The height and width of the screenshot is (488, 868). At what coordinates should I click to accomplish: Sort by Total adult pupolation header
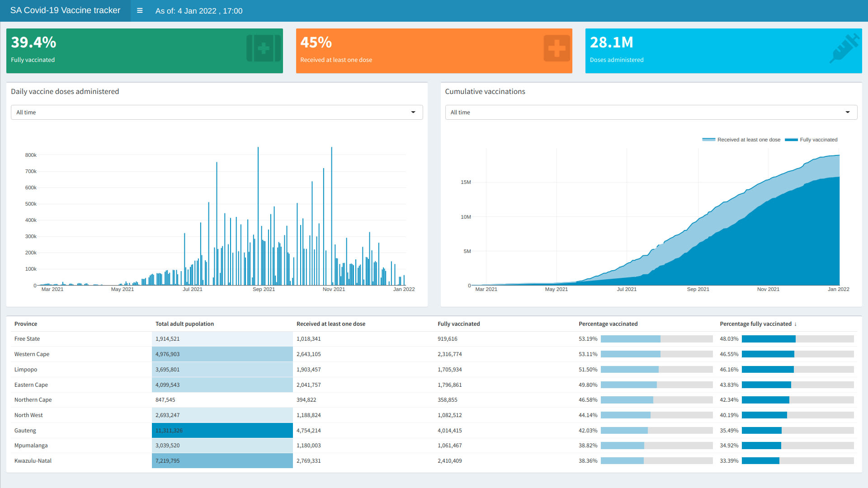tap(184, 324)
